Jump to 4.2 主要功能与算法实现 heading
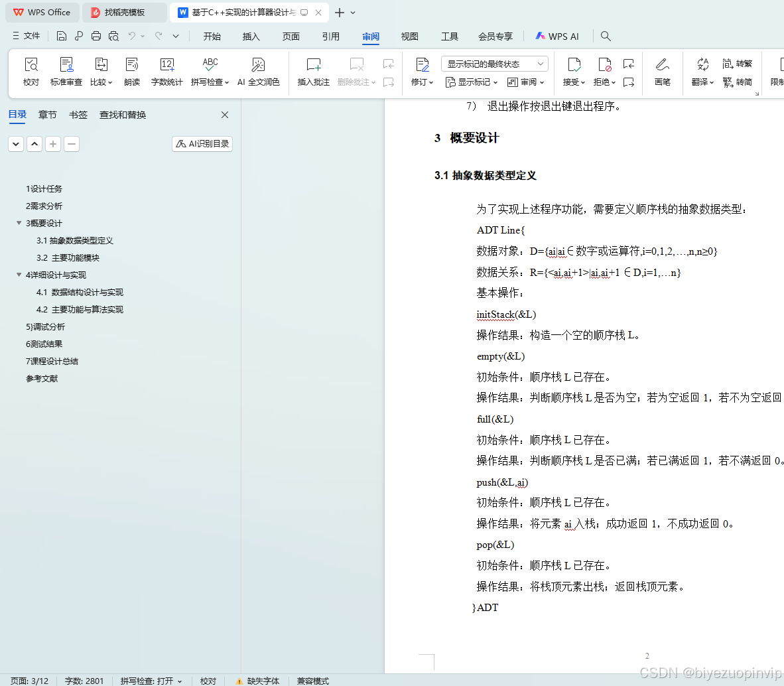 (80, 310)
